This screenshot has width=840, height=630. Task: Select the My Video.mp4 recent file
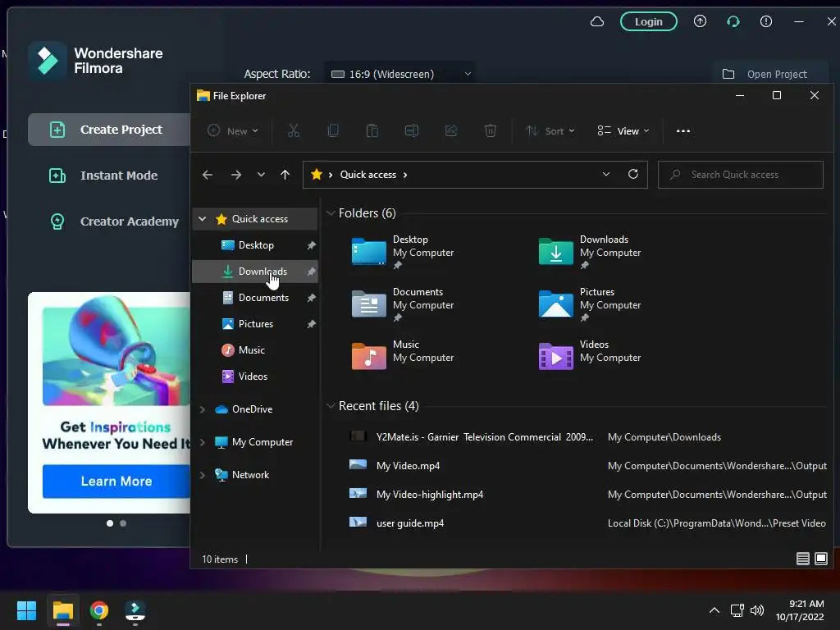coord(587,466)
